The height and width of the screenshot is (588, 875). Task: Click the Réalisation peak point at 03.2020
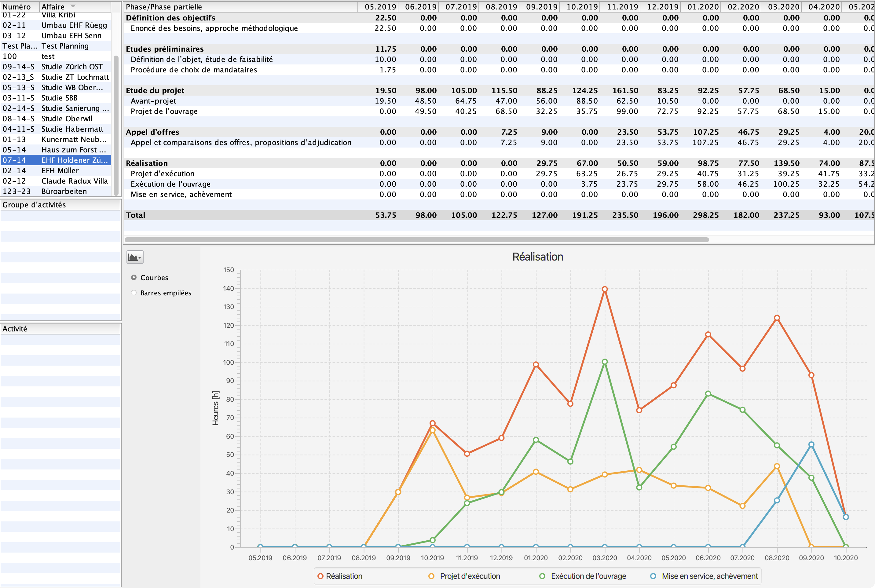605,289
